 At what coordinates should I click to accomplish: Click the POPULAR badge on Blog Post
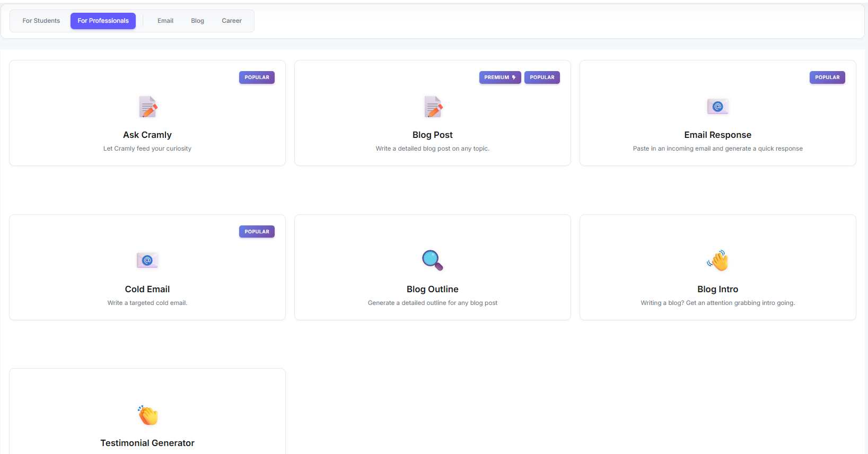542,77
